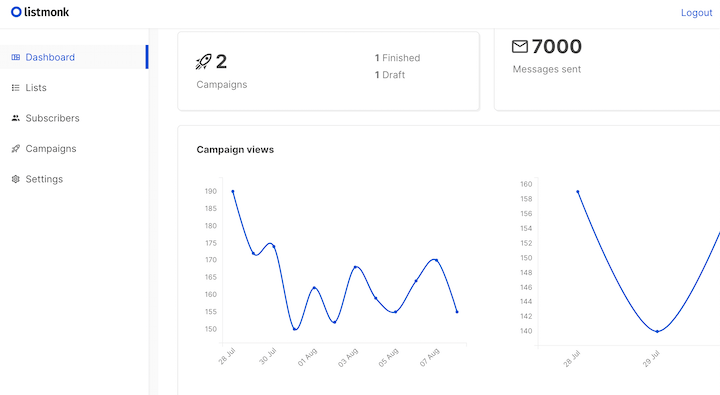Select the 28 Jul point at 190 views

[x=233, y=192]
